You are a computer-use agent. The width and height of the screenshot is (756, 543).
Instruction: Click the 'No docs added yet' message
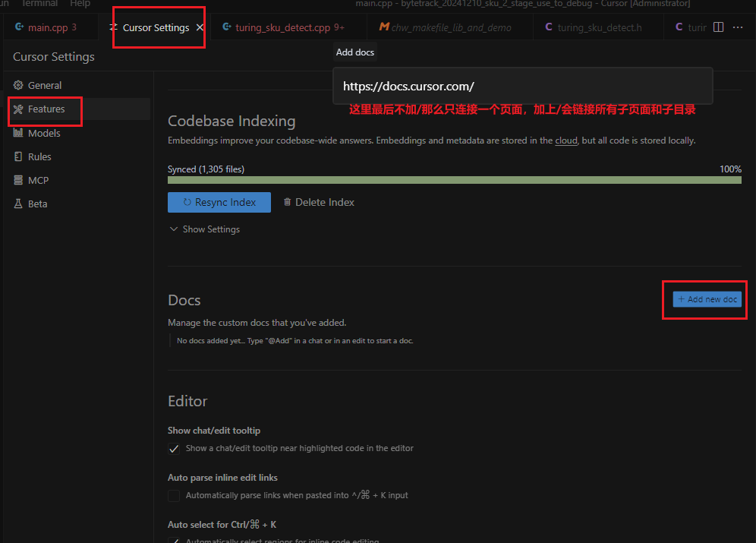295,341
